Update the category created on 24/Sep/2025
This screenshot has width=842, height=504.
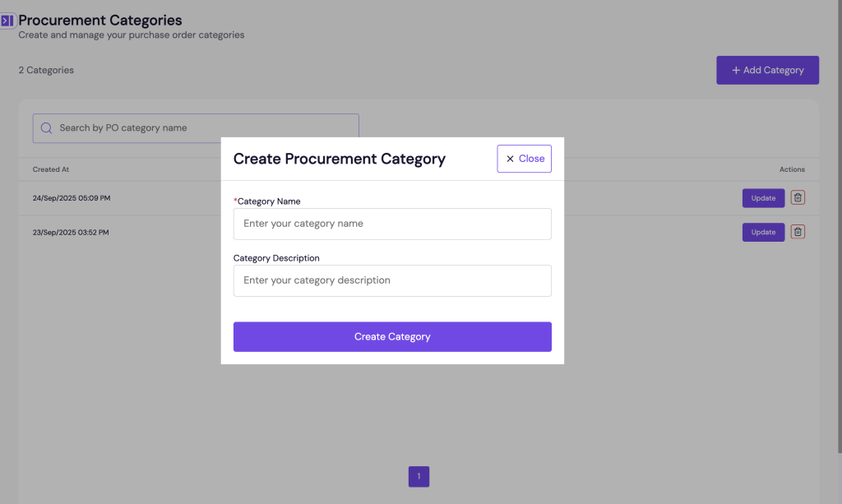coord(763,198)
